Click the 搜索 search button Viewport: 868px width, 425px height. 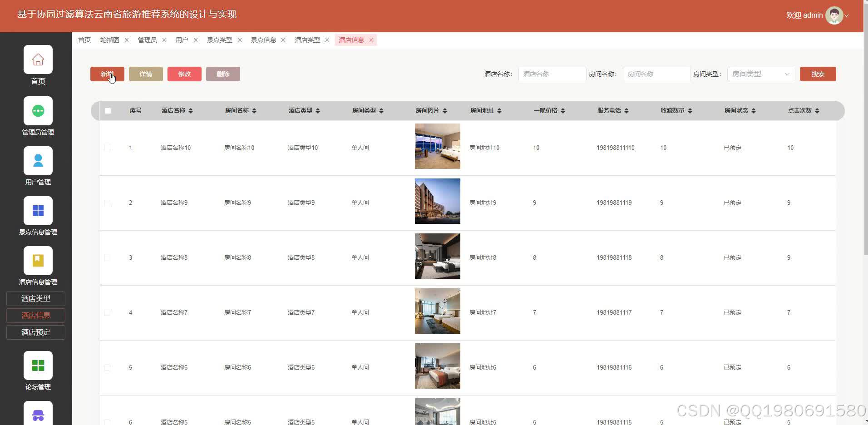[818, 74]
